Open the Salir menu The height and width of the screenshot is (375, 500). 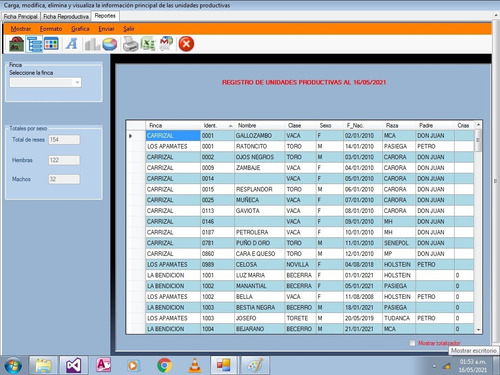[129, 29]
